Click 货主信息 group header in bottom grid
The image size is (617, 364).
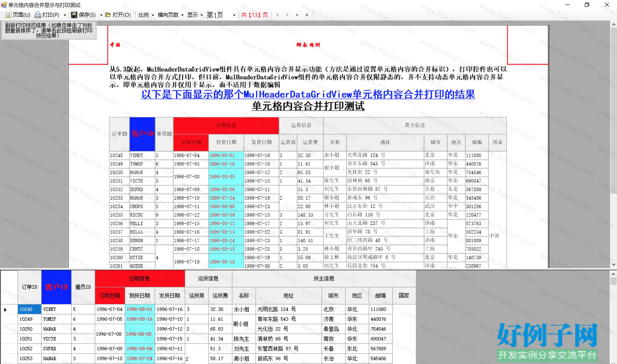(x=324, y=278)
